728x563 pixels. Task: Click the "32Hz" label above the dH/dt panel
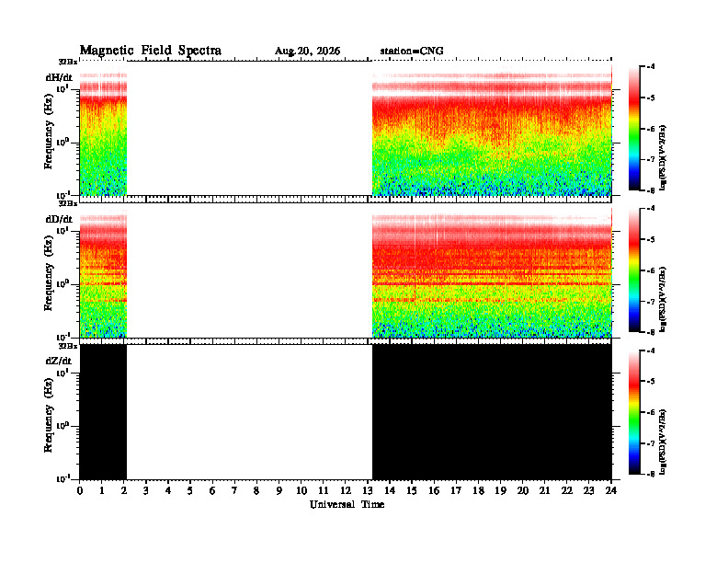coord(68,62)
